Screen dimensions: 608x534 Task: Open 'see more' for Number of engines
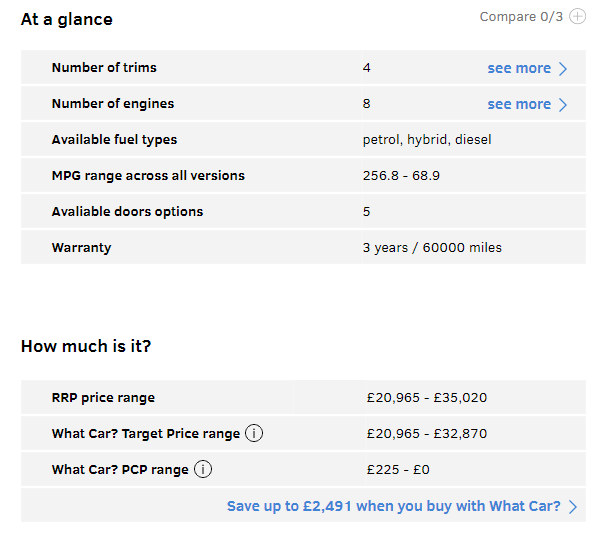519,104
